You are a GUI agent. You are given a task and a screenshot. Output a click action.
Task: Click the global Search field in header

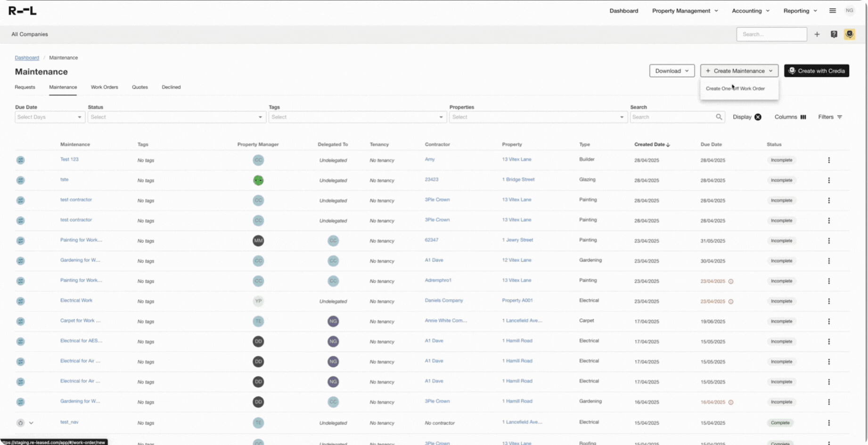(x=772, y=34)
